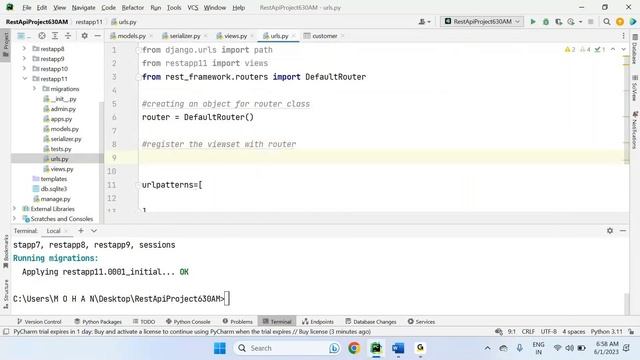This screenshot has height=360, width=640.
Task: Open Database Changes tool window
Action: 371,322
